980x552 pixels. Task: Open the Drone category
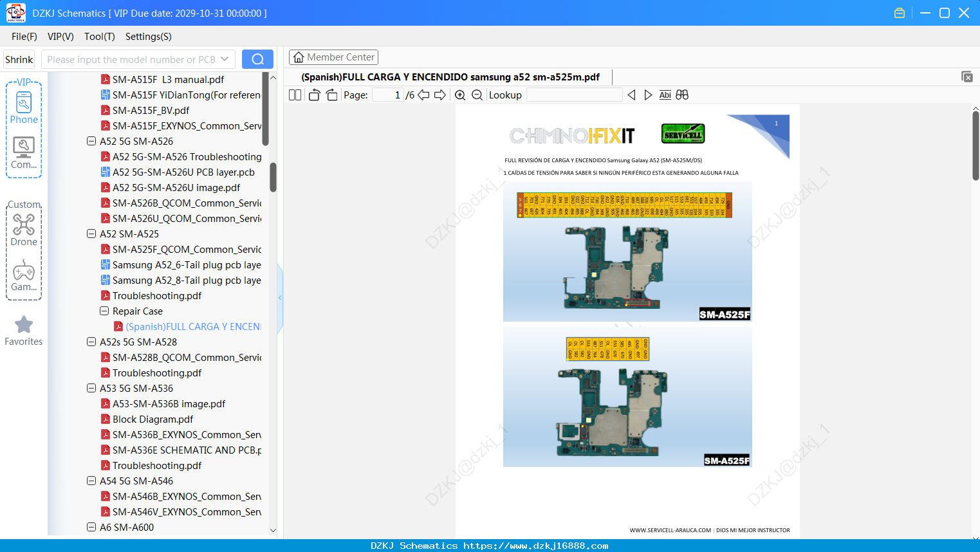(24, 230)
